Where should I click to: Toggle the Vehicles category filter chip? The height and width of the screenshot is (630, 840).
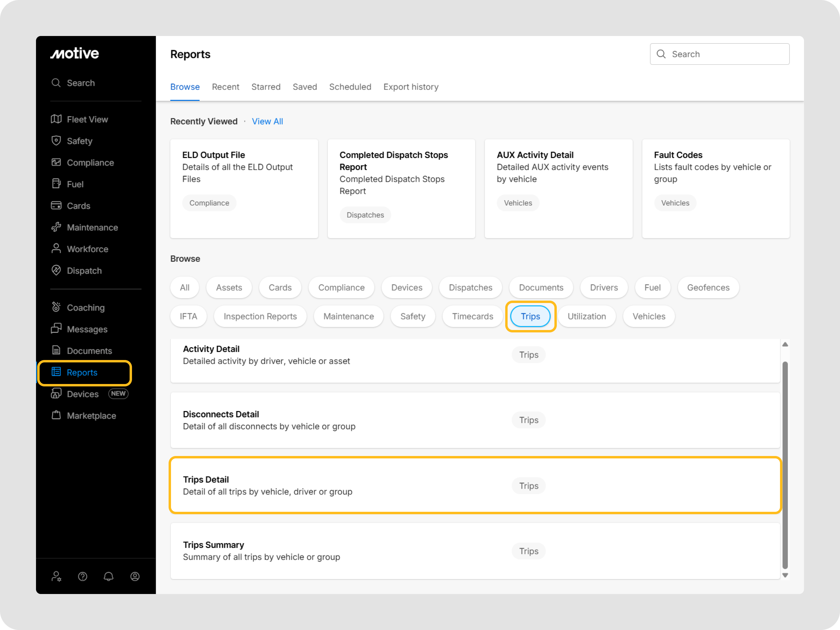coord(649,316)
